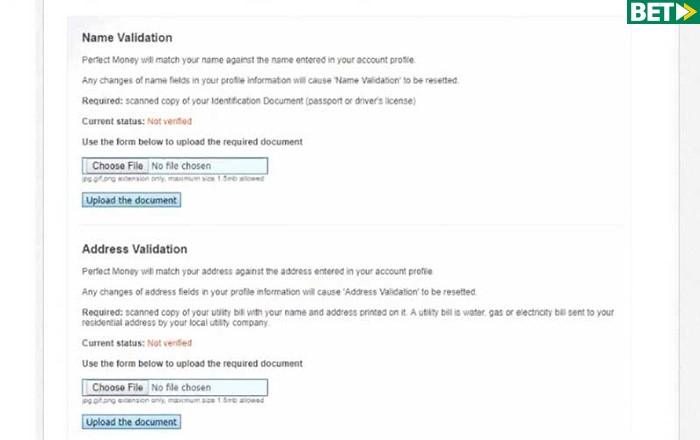This screenshot has height=440, width=700.
Task: Click 'Use the form below' text in Name Validation
Action: [191, 142]
